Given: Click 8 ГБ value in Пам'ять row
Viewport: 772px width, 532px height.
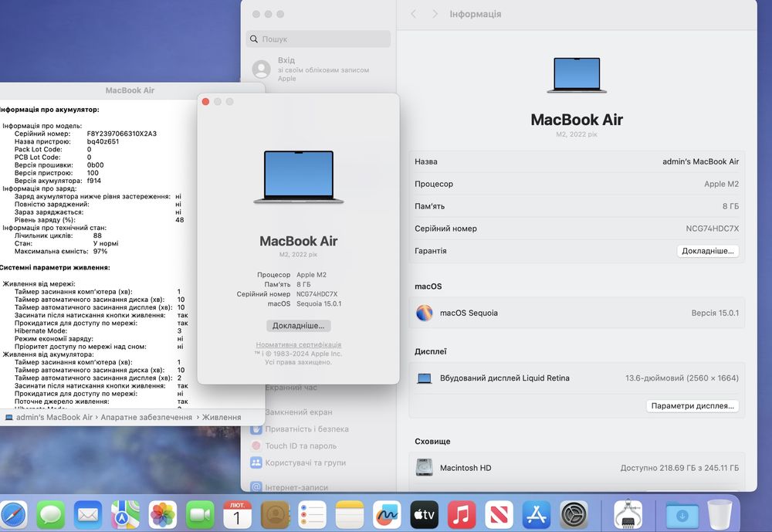Looking at the screenshot, I should pyautogui.click(x=730, y=206).
